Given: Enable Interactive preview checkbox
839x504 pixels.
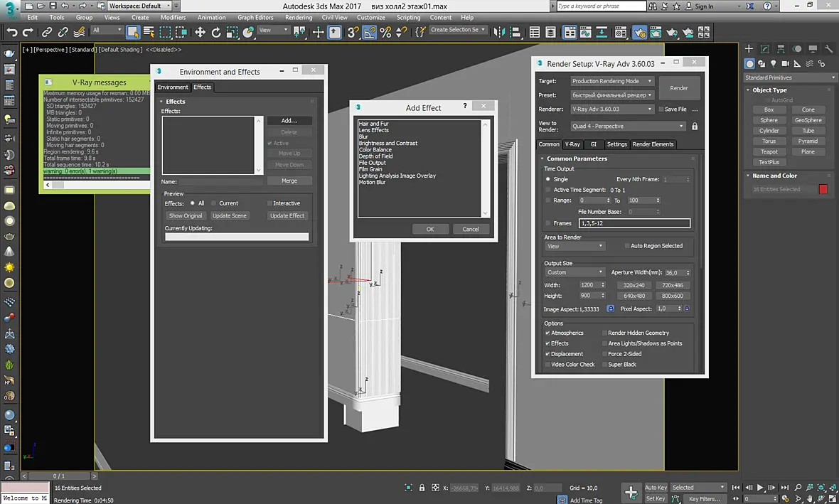Looking at the screenshot, I should click(x=269, y=203).
